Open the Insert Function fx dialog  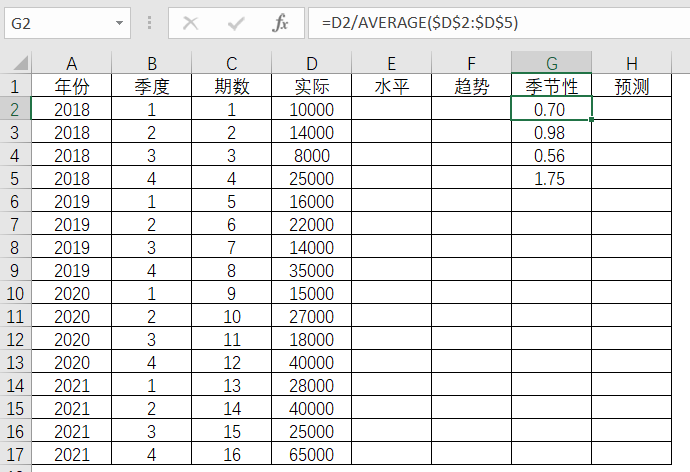coord(281,22)
